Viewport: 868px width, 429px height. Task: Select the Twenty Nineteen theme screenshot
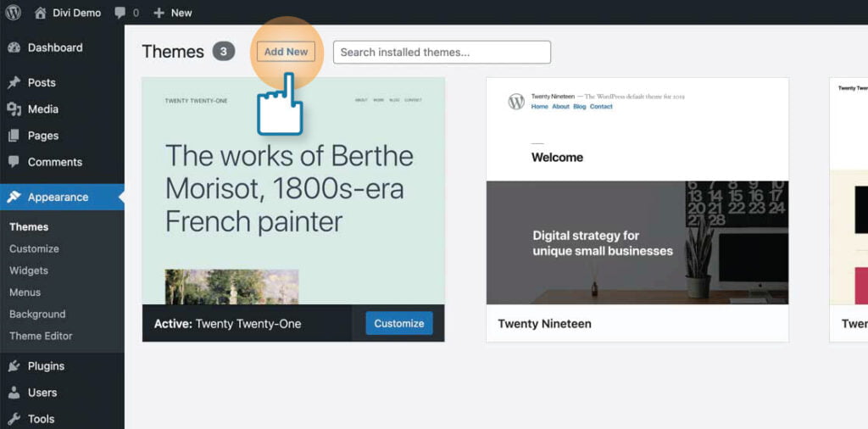click(637, 191)
